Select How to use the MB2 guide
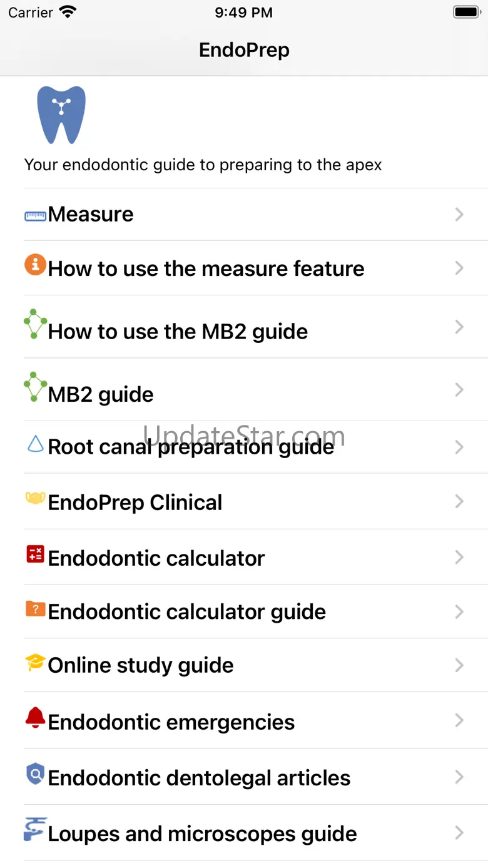488x868 pixels. (x=178, y=332)
